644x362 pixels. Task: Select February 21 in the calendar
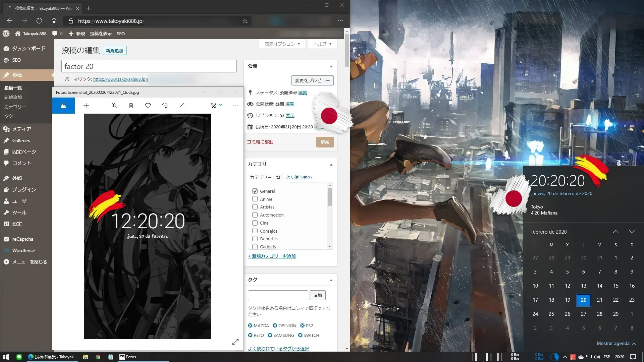pyautogui.click(x=599, y=300)
